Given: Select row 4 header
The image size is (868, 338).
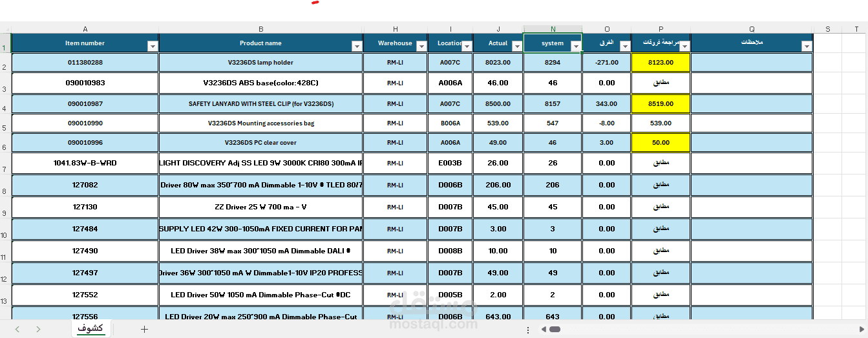Looking at the screenshot, I should pyautogui.click(x=6, y=104).
